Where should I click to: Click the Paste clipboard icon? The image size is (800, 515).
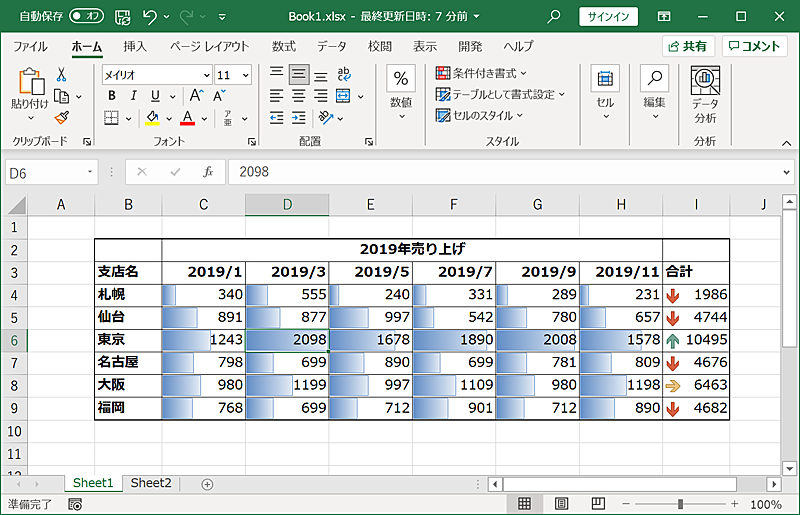point(31,82)
